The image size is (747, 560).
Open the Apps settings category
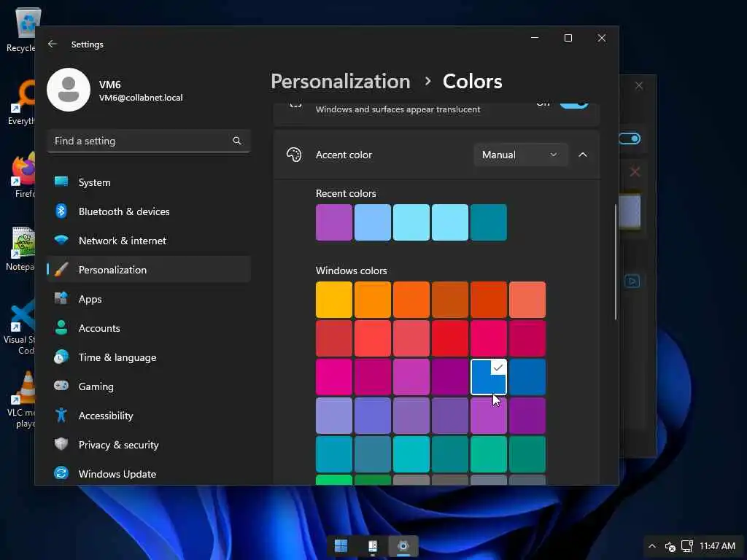[149, 298]
